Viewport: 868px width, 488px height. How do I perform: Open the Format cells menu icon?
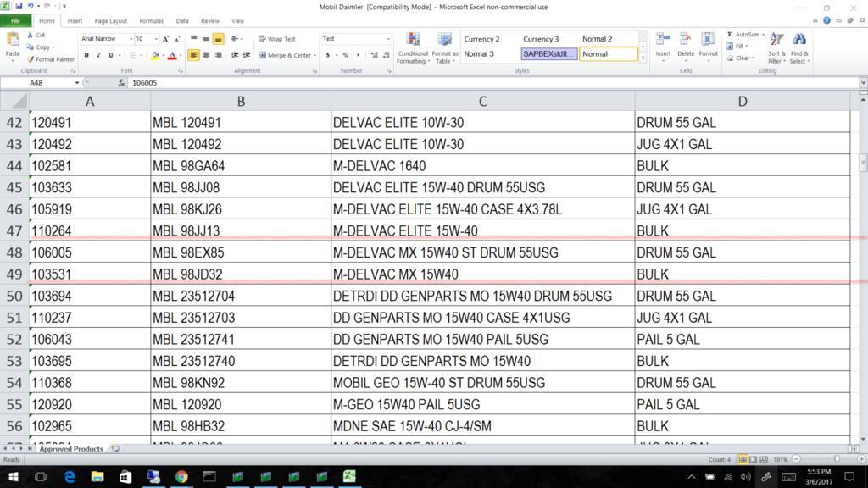point(708,39)
